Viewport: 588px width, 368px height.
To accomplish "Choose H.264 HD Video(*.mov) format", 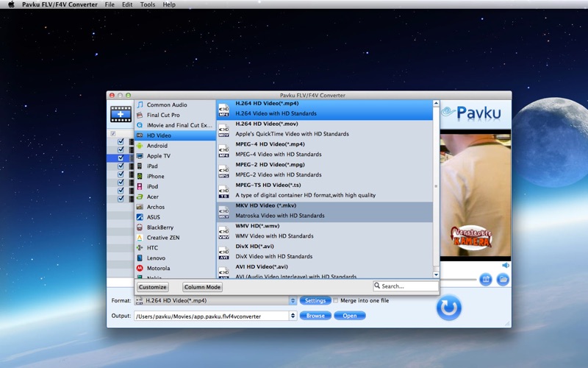I will click(324, 130).
